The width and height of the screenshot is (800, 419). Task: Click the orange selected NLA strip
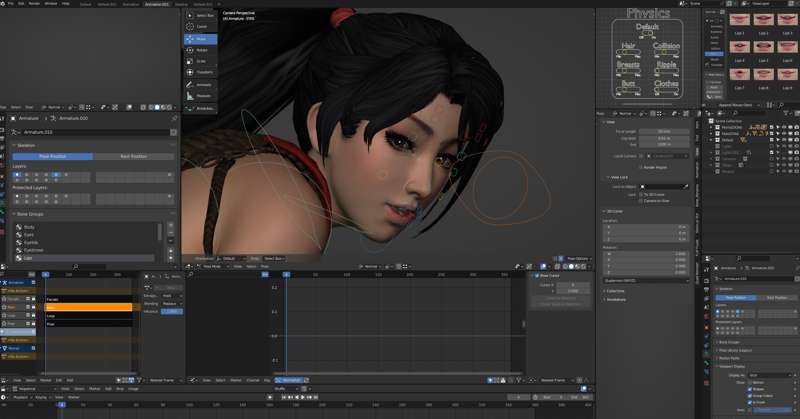coord(89,307)
